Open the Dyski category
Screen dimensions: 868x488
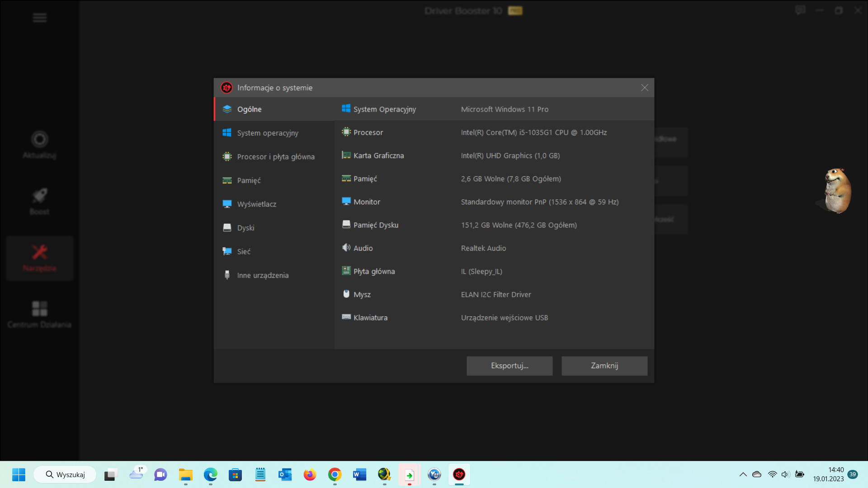[x=274, y=228]
